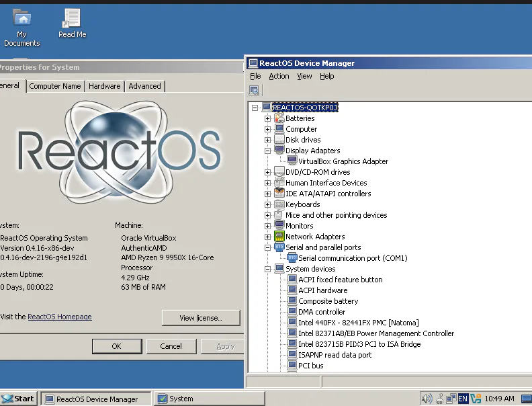Click the volume speaker tray icon
Screen dimensions: 532x406
tap(427, 399)
